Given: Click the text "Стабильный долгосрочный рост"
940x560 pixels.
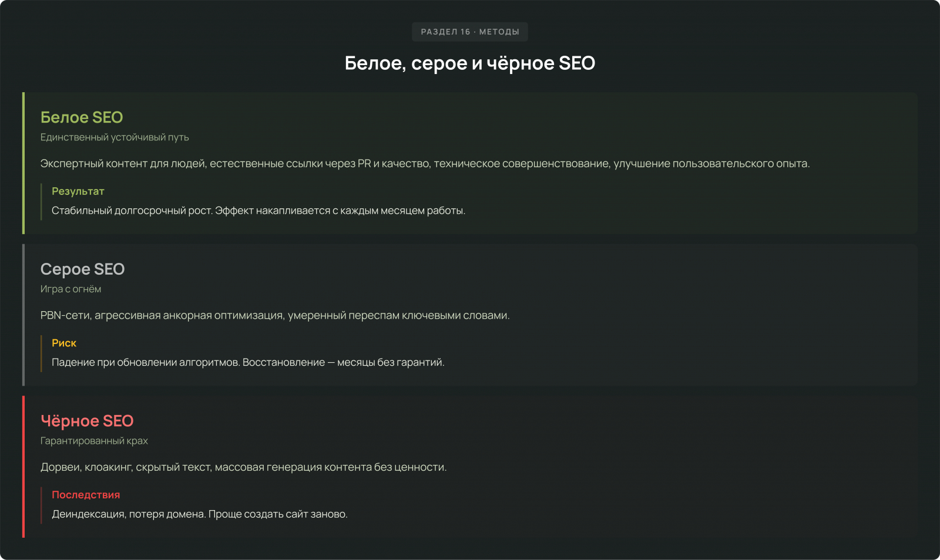Looking at the screenshot, I should click(x=132, y=211).
